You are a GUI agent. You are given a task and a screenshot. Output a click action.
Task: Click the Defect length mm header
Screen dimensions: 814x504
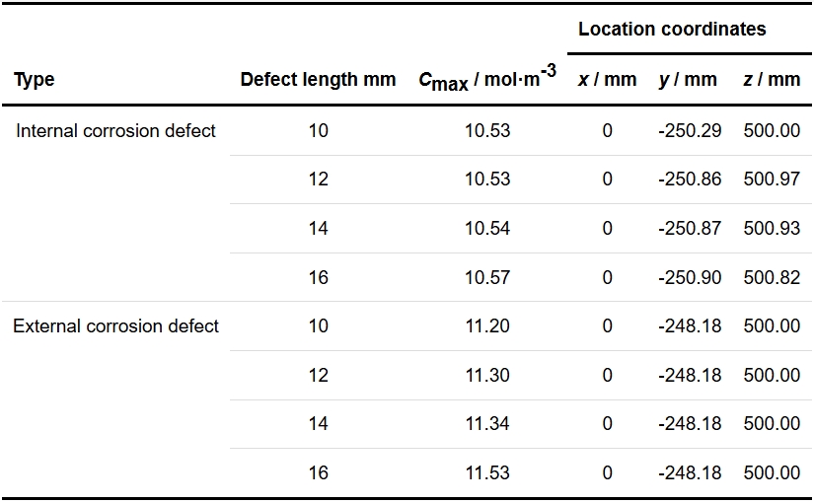pos(318,80)
